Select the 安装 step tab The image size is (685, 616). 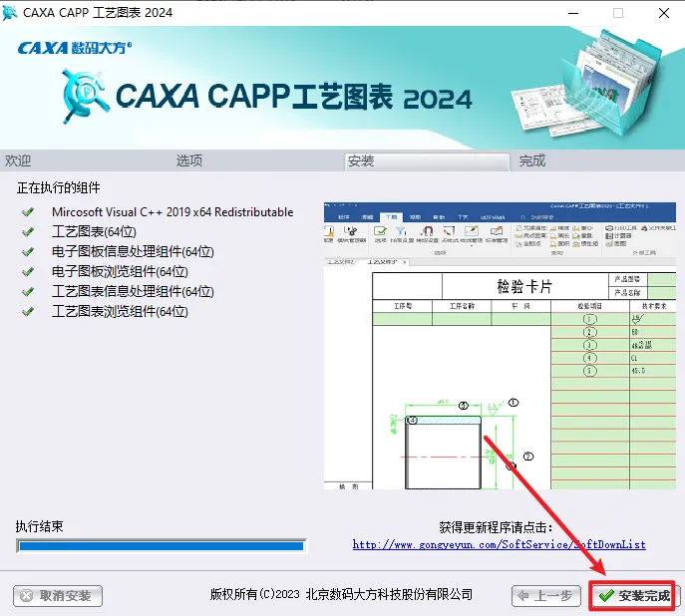point(427,161)
